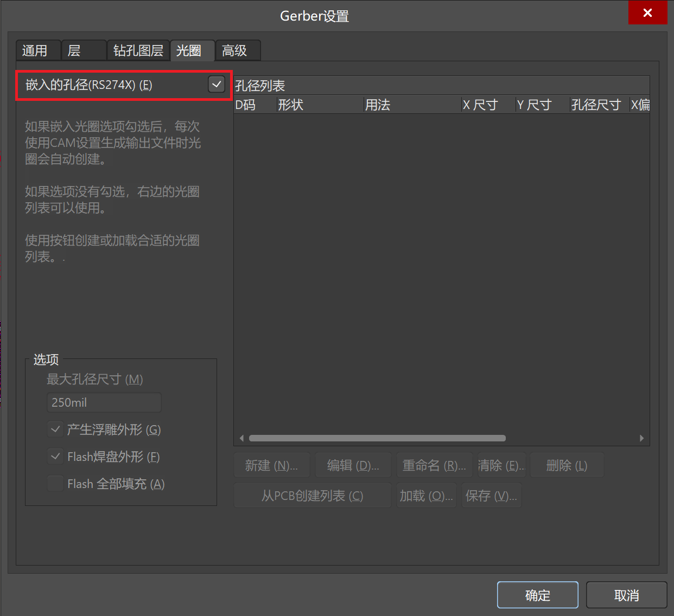
Task: Select the 钻孔图层 tab
Action: point(138,50)
